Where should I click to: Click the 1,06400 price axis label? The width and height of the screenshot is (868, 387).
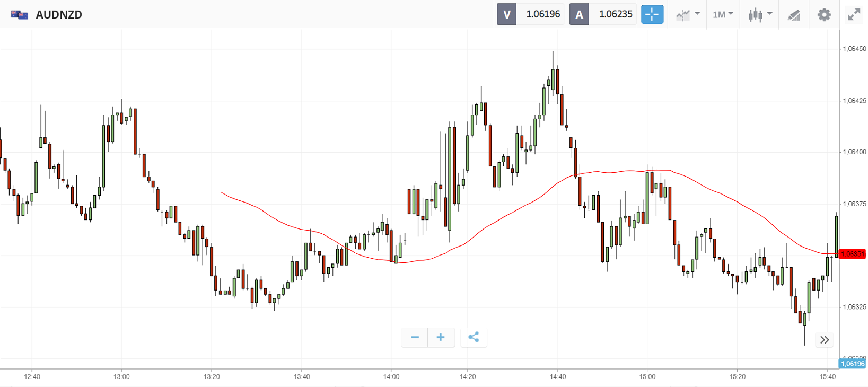point(854,152)
